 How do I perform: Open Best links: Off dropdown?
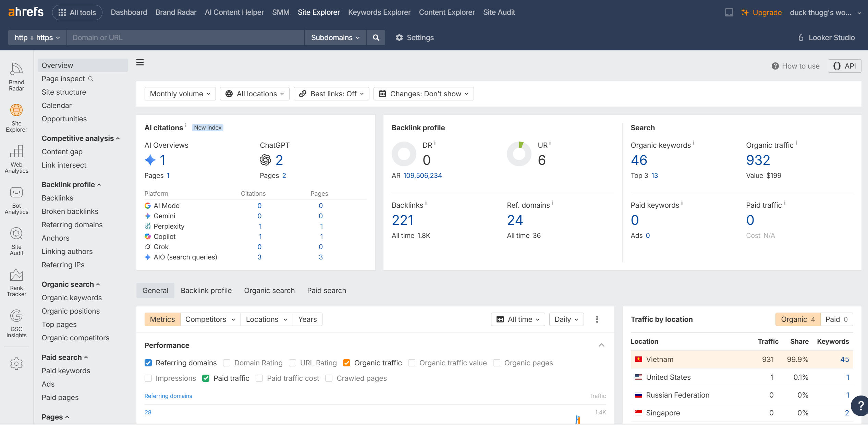point(331,94)
